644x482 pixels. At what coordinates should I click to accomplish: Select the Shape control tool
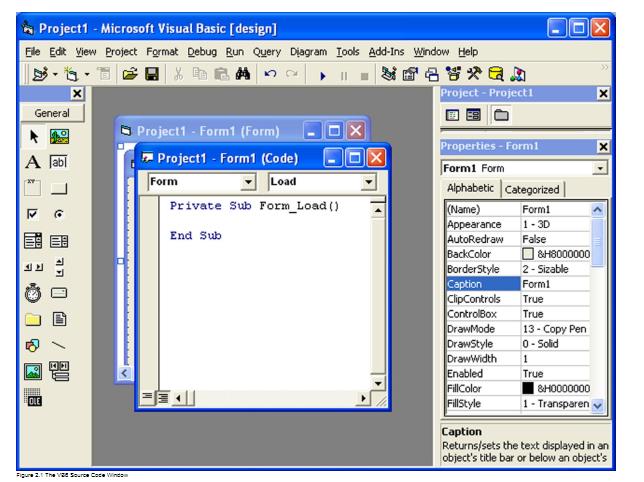[33, 346]
